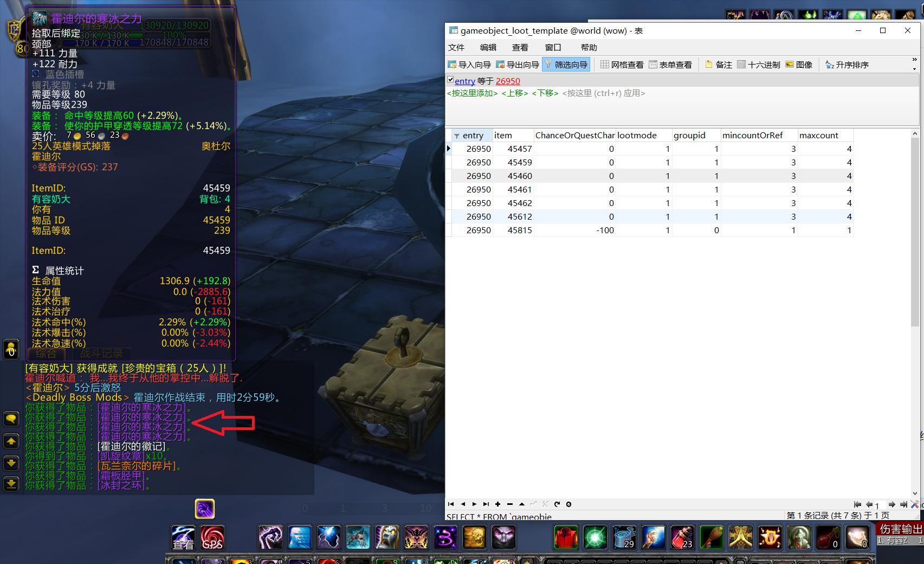Use the bandage item showing 29
This screenshot has width=924, height=564.
pyautogui.click(x=624, y=538)
